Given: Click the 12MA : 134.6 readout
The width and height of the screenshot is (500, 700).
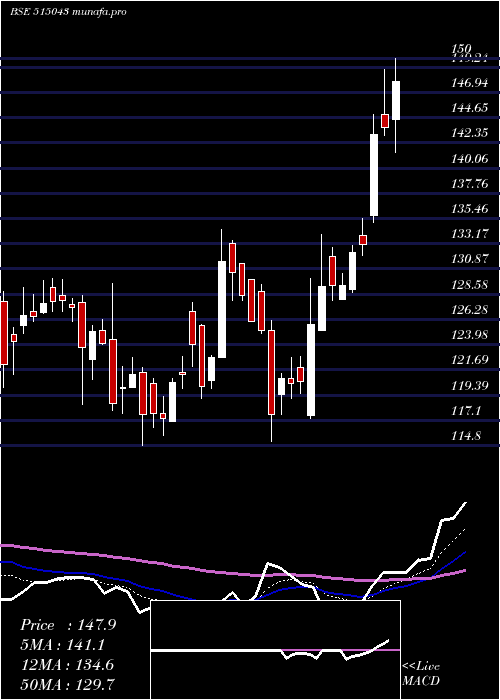Looking at the screenshot, I should pos(68,665).
